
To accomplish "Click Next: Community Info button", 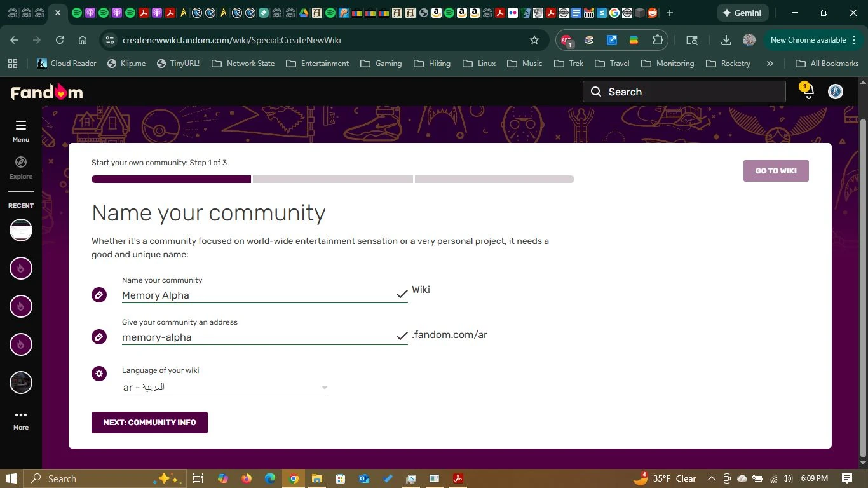I will pyautogui.click(x=149, y=423).
